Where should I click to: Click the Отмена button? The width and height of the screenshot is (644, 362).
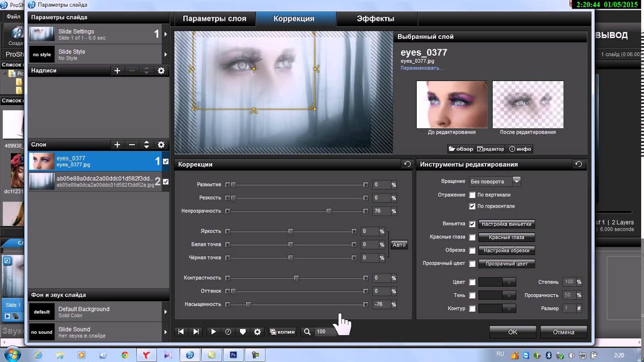point(563,332)
